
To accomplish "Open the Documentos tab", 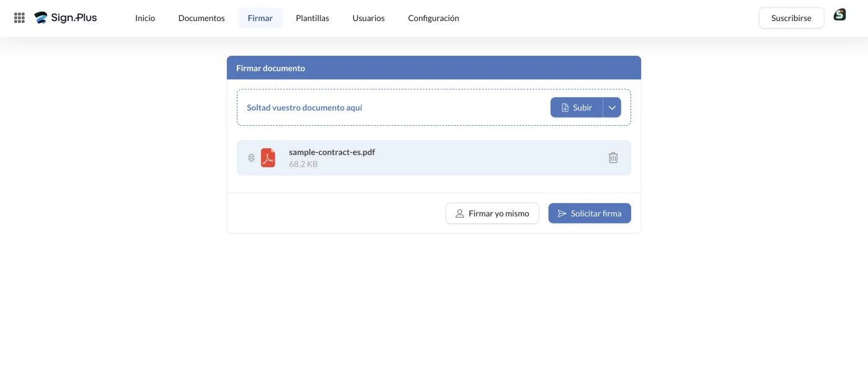I will (201, 18).
